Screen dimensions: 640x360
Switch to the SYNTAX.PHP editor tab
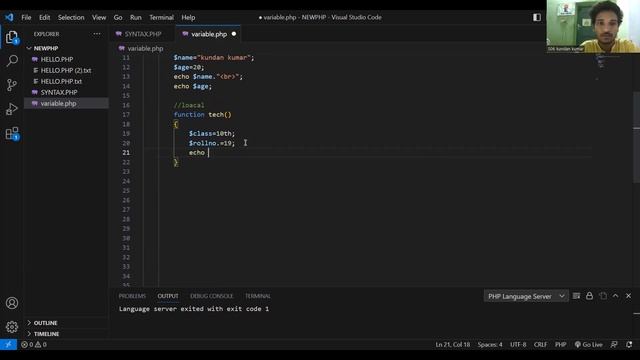pyautogui.click(x=143, y=34)
